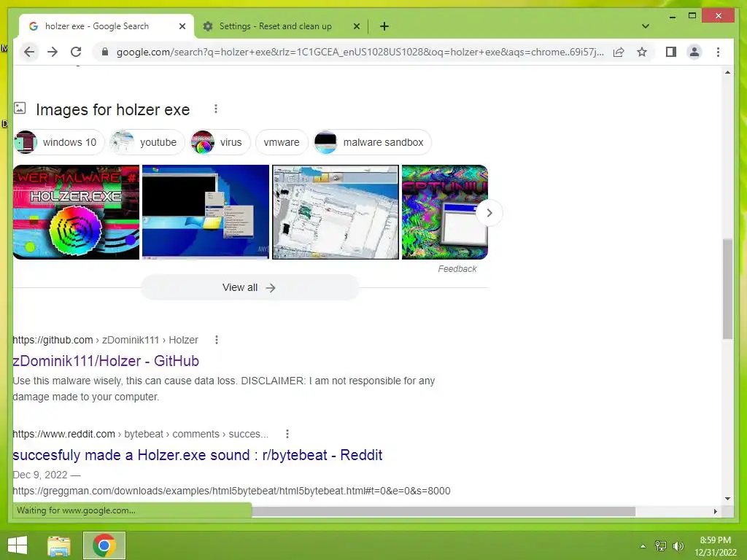Close the holzer exe Google Search tab
This screenshot has width=747, height=560.
coord(182,26)
